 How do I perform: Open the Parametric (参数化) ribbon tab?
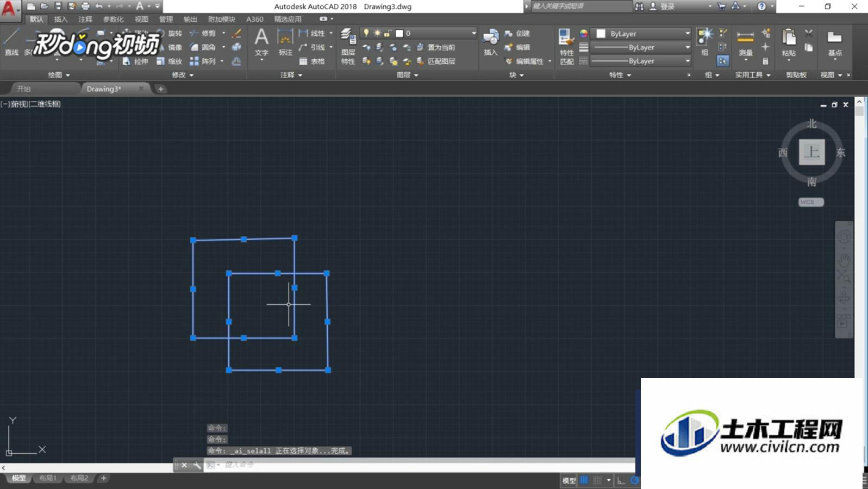click(x=113, y=19)
